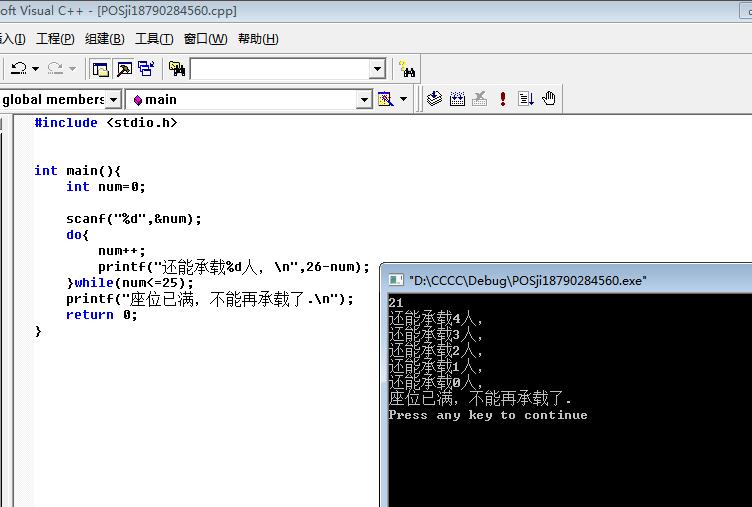
Task: Expand the main members dropdown arrow
Action: click(364, 99)
